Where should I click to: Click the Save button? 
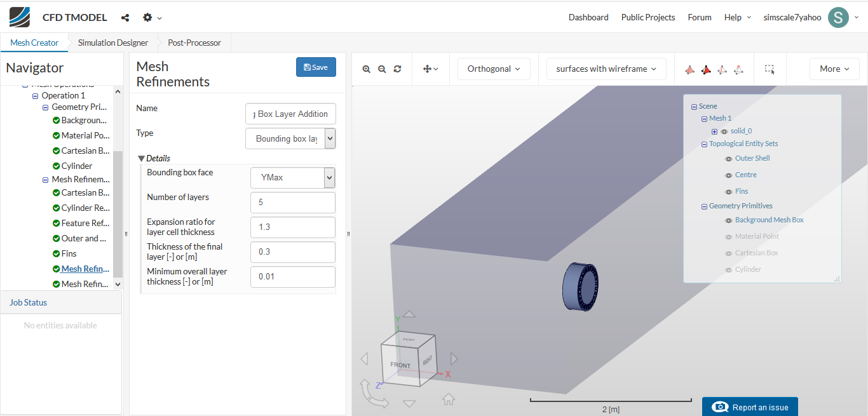coord(316,67)
